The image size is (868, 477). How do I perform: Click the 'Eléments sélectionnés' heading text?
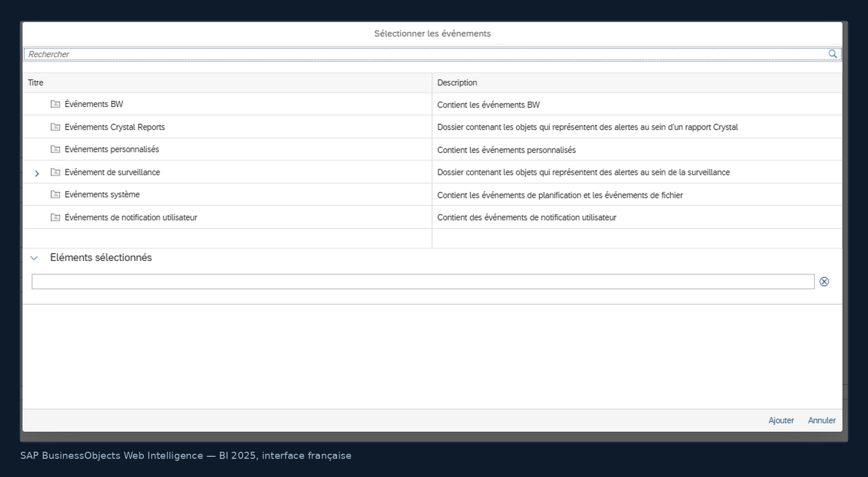coord(101,257)
